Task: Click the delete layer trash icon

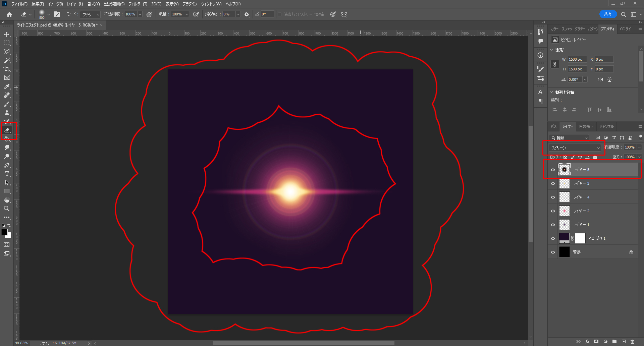Action: click(x=632, y=342)
